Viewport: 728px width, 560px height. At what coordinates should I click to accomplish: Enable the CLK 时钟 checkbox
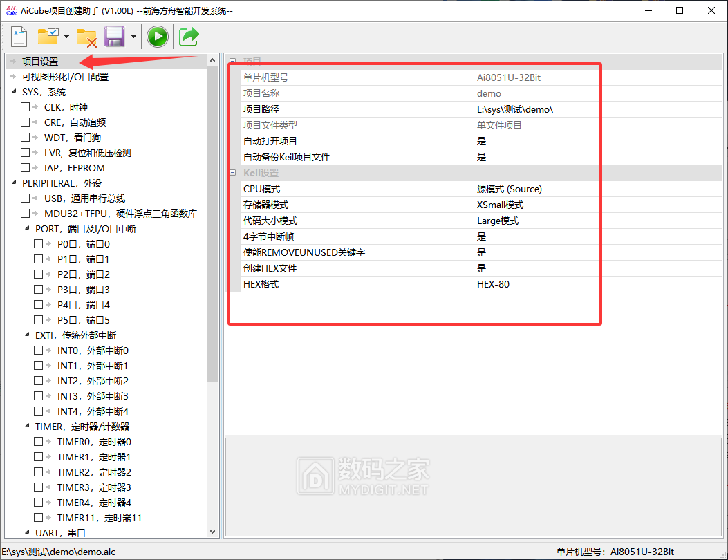click(x=26, y=107)
